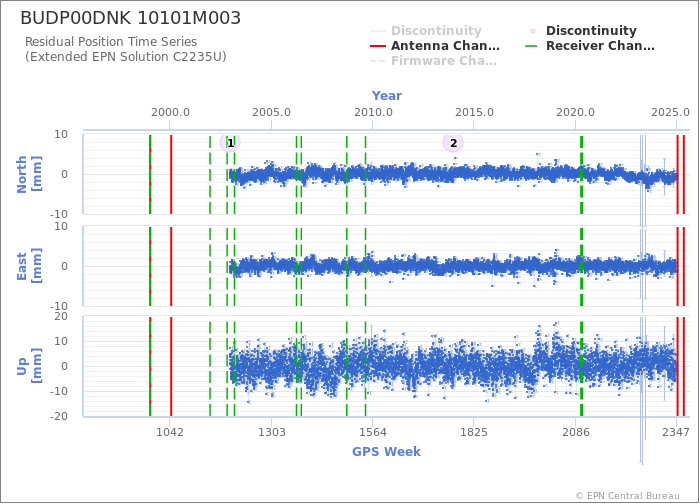Image resolution: width=700 pixels, height=504 pixels.
Task: Click the 2005.0 year tick label
Action: pos(271,112)
